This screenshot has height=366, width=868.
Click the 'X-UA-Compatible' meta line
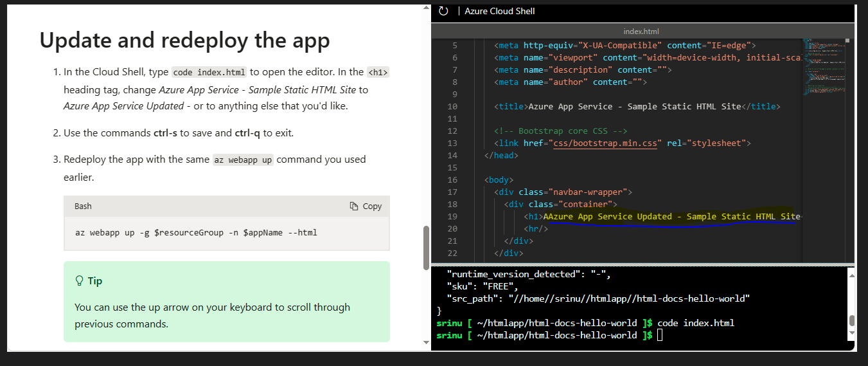point(625,45)
